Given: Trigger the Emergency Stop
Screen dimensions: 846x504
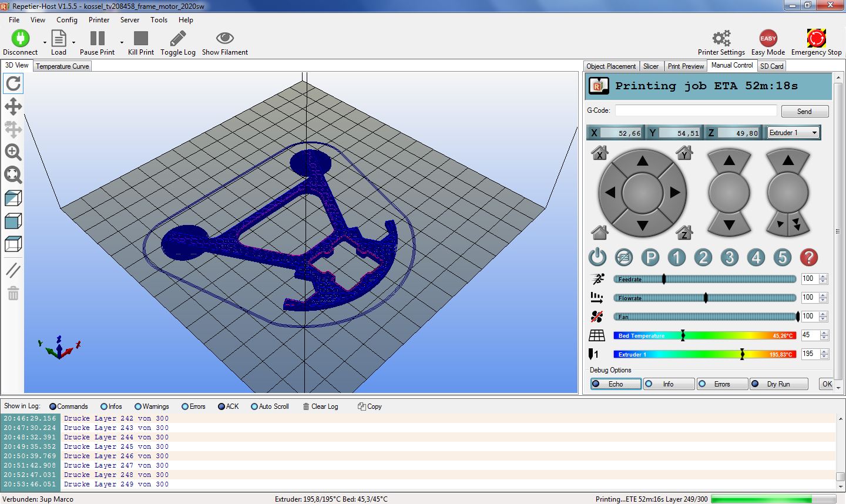Looking at the screenshot, I should tap(816, 36).
